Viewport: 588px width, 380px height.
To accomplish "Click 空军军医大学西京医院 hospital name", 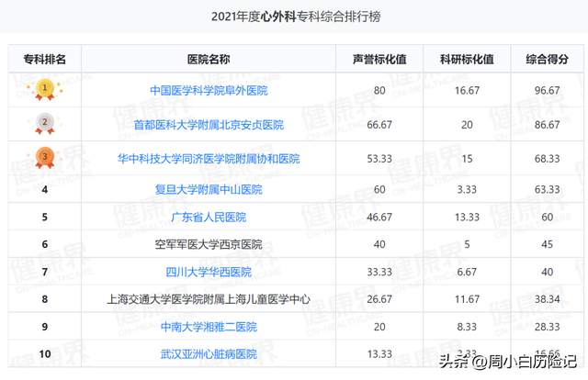I will coord(209,245).
